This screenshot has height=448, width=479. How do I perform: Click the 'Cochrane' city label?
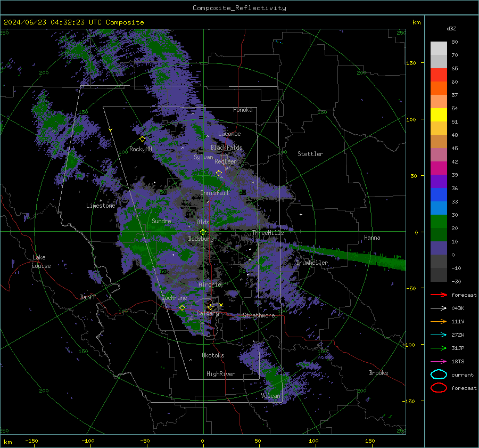coord(174,298)
